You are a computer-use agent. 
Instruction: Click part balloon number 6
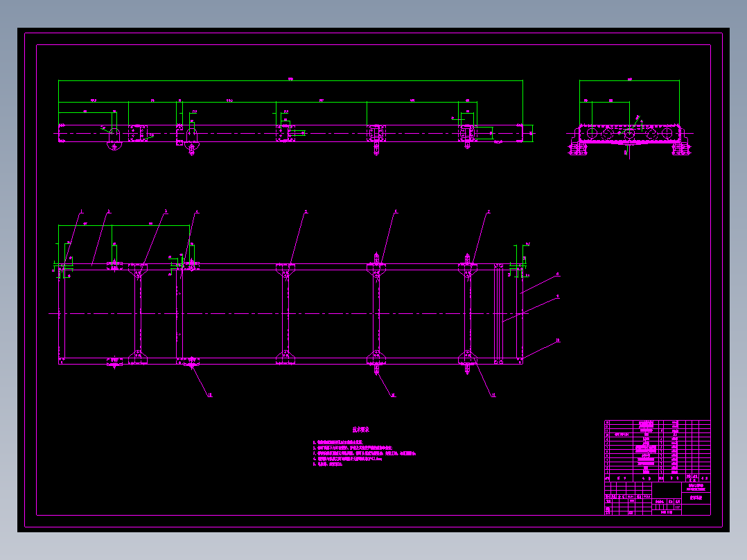pyautogui.click(x=396, y=211)
